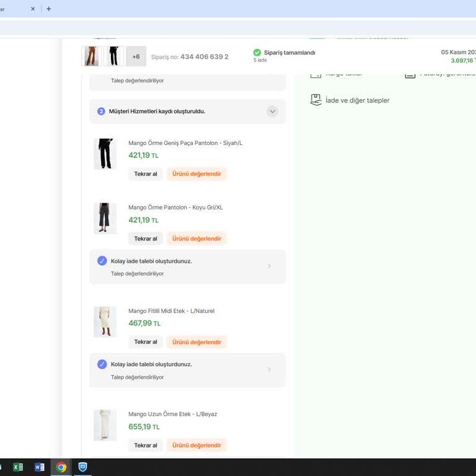The height and width of the screenshot is (476, 476).
Task: Open İade ve diğer talepler link
Action: click(x=357, y=100)
